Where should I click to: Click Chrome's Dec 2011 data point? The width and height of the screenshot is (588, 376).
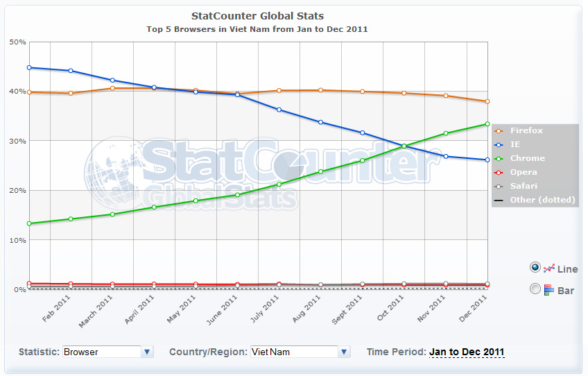(487, 124)
